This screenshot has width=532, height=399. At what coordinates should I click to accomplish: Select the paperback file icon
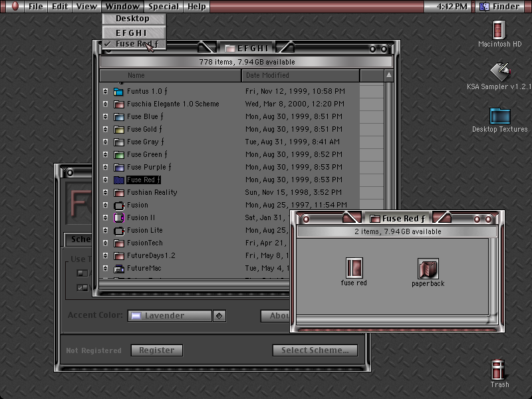428,269
